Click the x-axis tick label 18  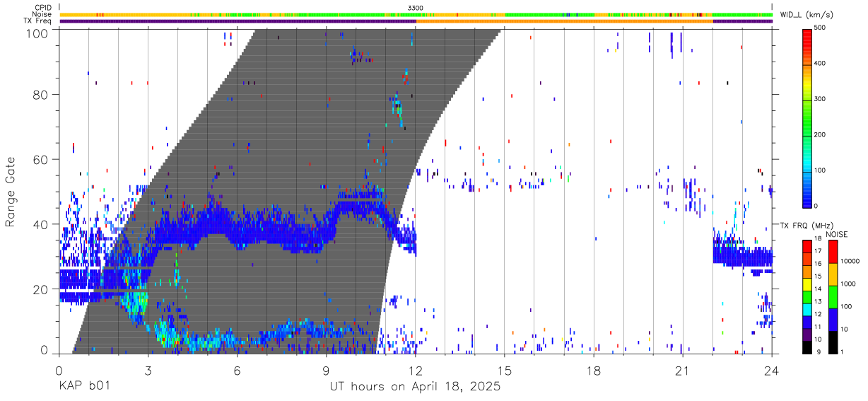(594, 371)
